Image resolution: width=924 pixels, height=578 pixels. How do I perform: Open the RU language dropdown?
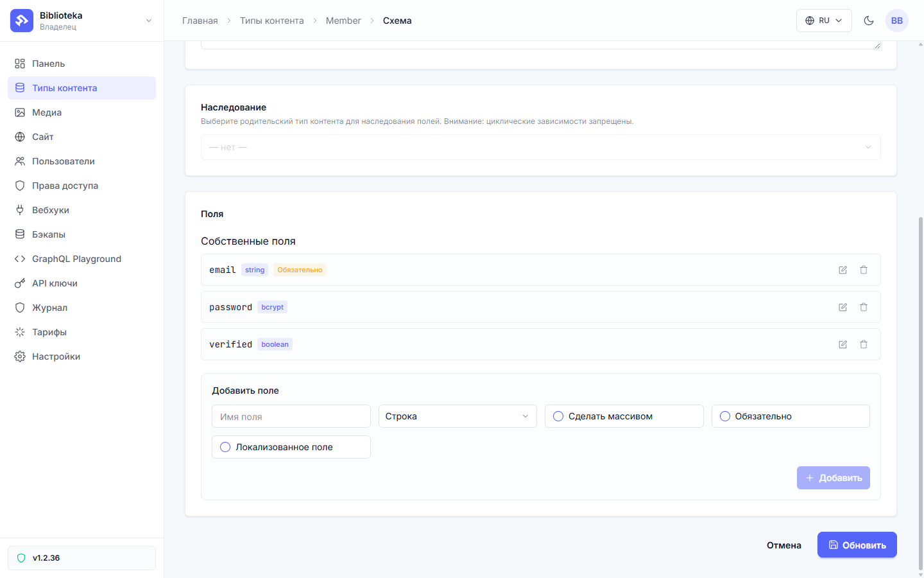[824, 21]
